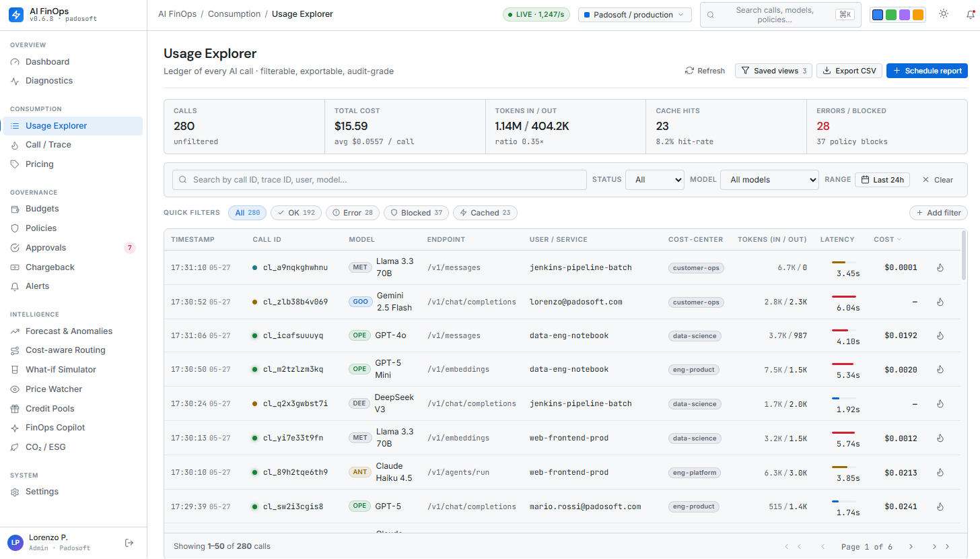Go to previous page chevron in pagination
The height and width of the screenshot is (559, 980).
point(823,546)
